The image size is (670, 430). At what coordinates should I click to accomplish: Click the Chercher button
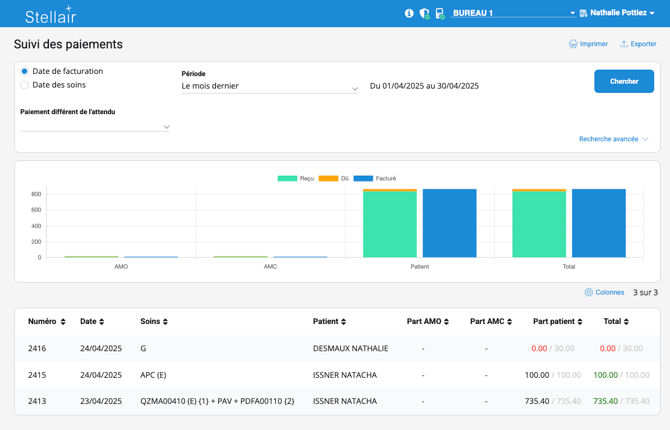[x=624, y=81]
